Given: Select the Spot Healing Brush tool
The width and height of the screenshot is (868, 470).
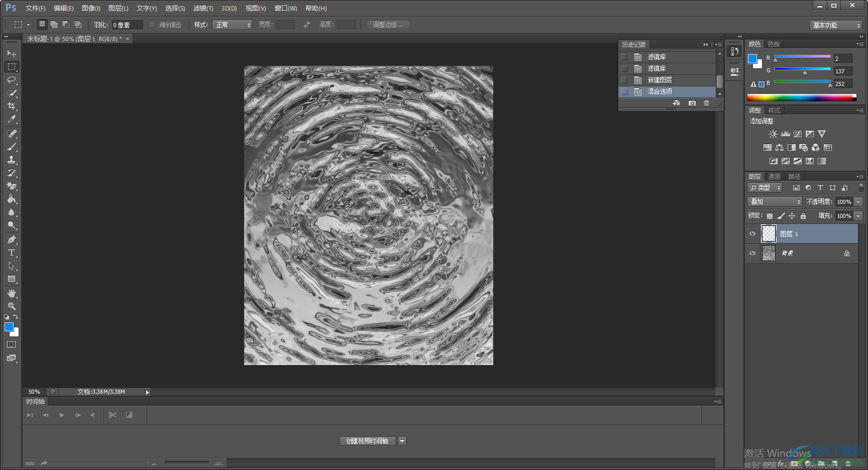Looking at the screenshot, I should [x=12, y=134].
